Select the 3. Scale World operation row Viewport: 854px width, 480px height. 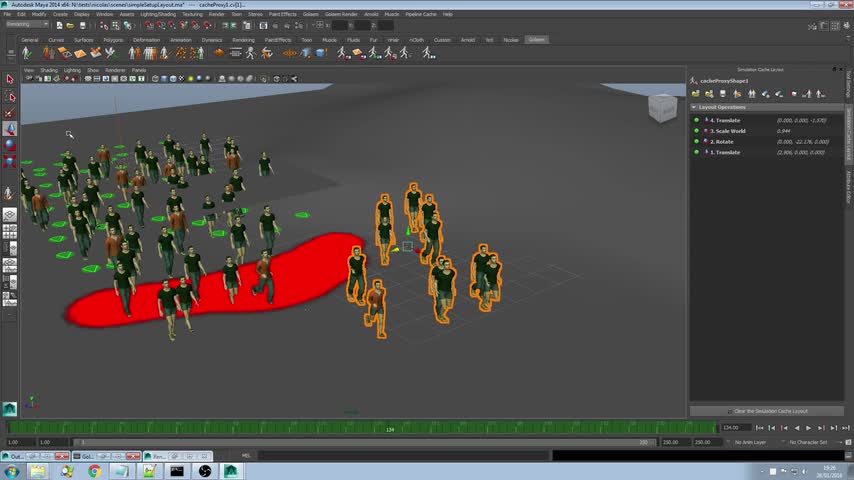click(x=766, y=131)
